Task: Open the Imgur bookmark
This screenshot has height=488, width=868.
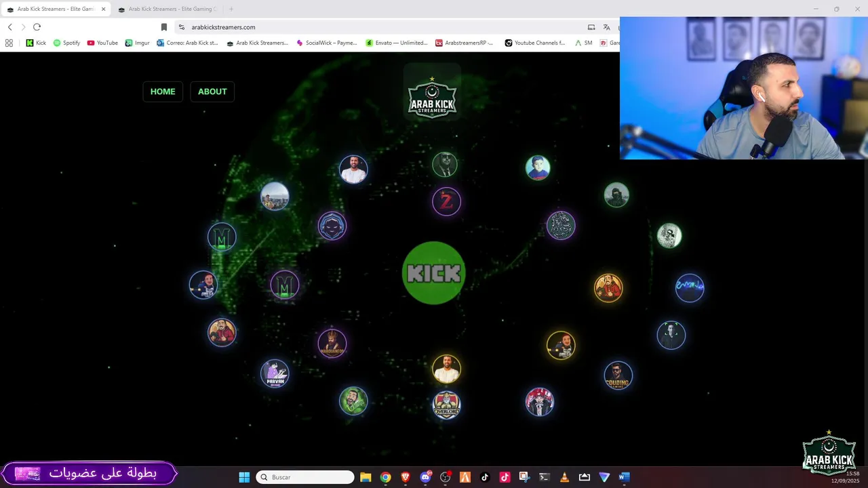Action: [137, 43]
